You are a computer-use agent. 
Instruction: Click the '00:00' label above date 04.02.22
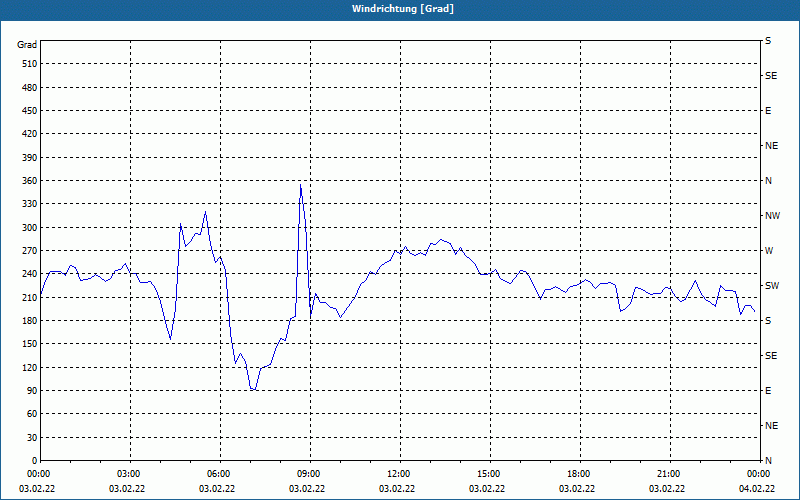[758, 474]
